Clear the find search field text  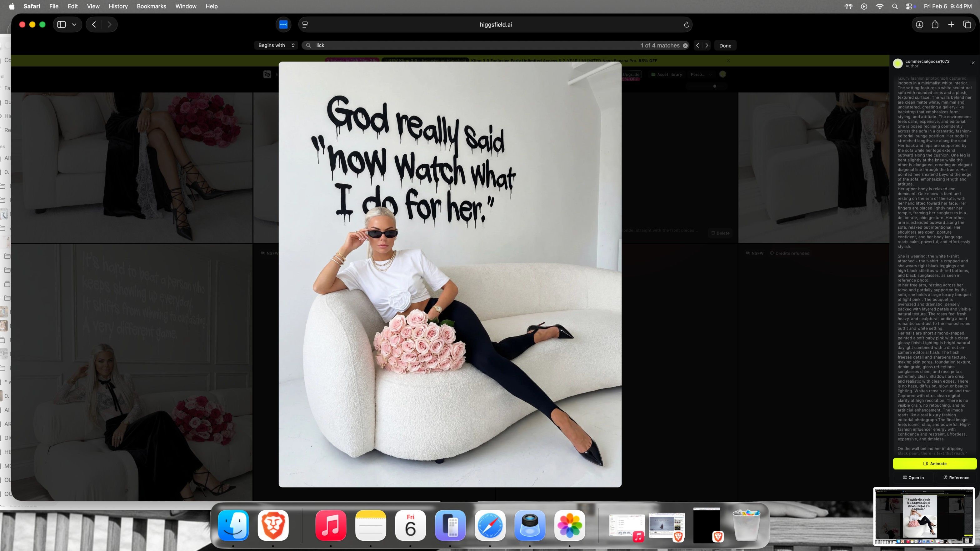(x=685, y=46)
